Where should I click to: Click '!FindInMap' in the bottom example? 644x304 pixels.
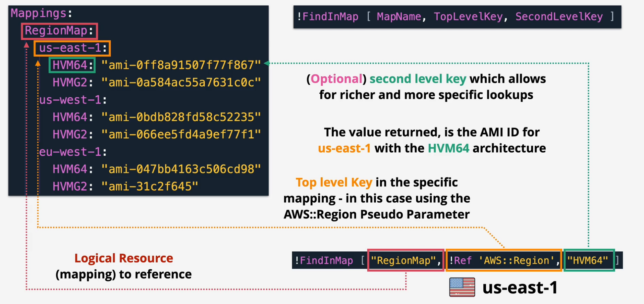coord(324,260)
